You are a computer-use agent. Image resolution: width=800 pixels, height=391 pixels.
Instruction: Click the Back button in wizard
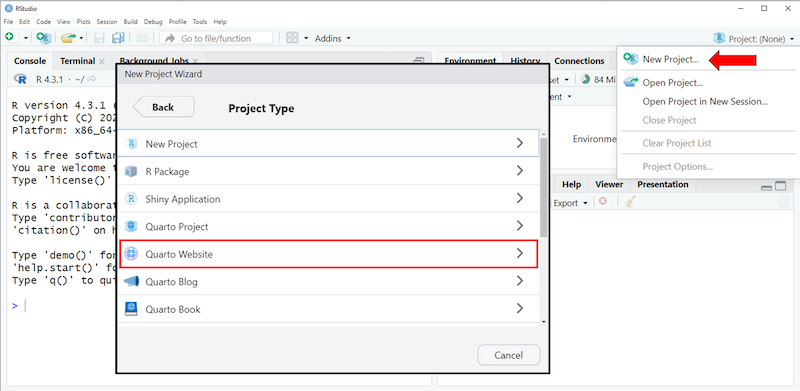163,107
